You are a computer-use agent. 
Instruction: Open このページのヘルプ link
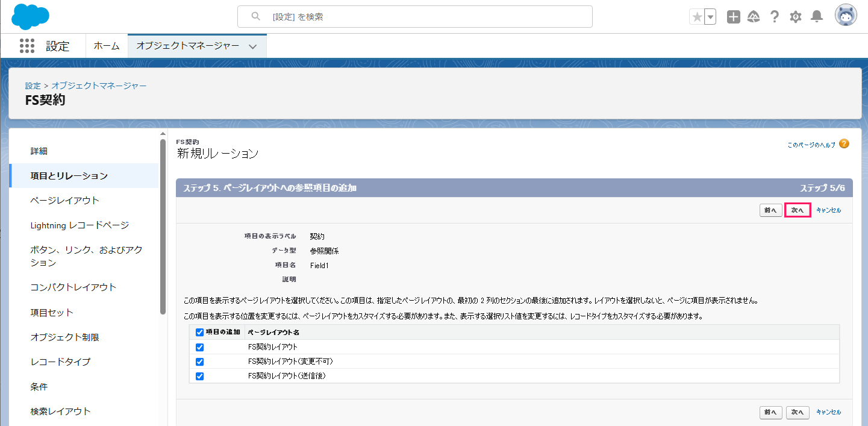811,145
